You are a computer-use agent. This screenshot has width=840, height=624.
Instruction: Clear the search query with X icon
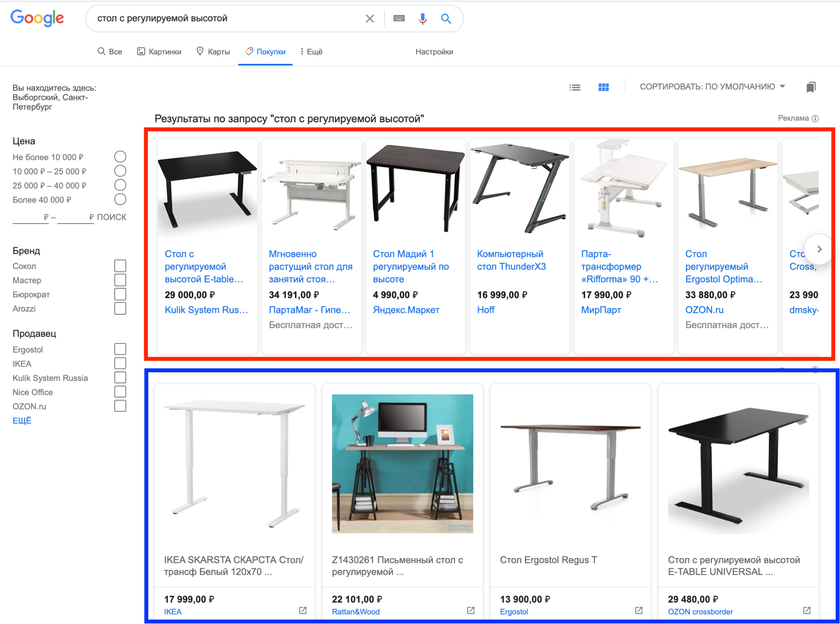(370, 18)
